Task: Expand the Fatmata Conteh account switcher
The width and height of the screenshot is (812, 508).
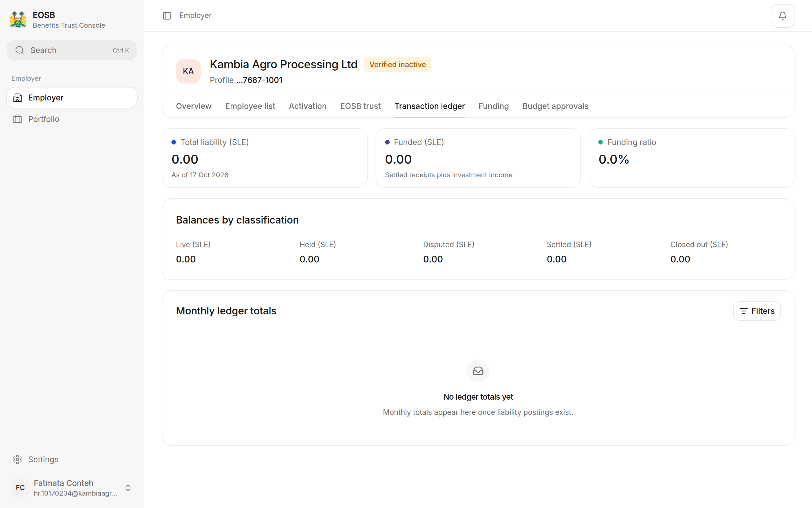Action: pos(128,487)
